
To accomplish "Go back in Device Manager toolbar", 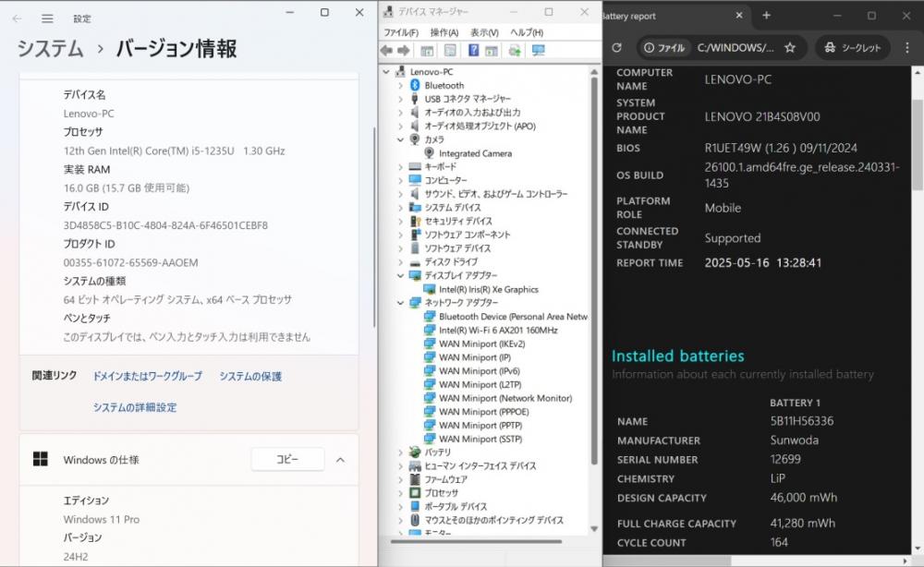I will pos(386,51).
